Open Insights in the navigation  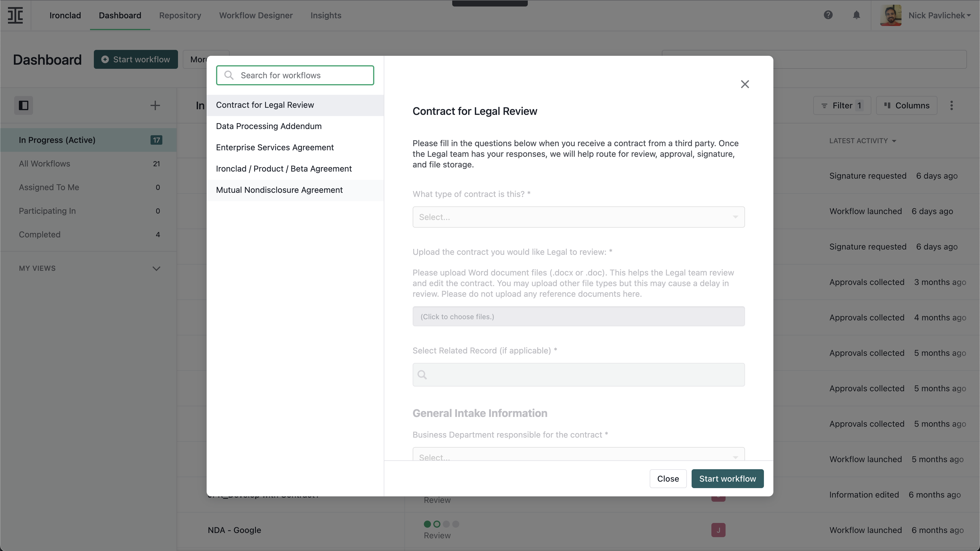(x=326, y=15)
